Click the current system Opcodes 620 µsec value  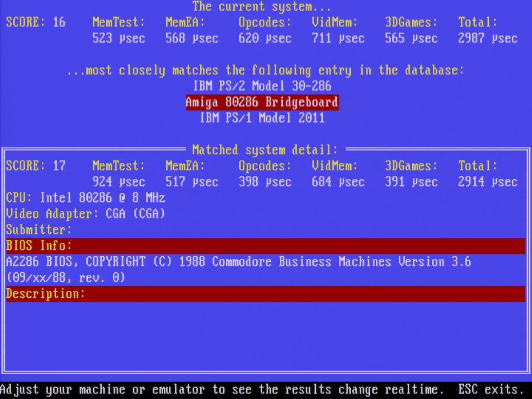coord(265,38)
